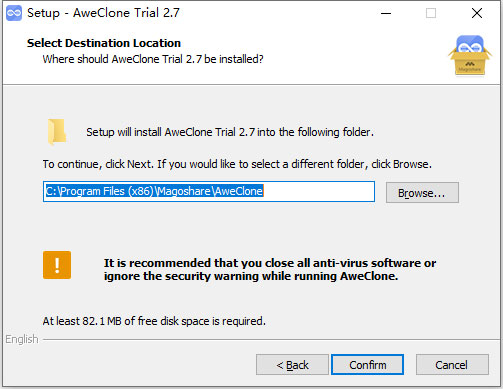Click the Setup - AweClone Trial 2.7 title

coord(103,13)
